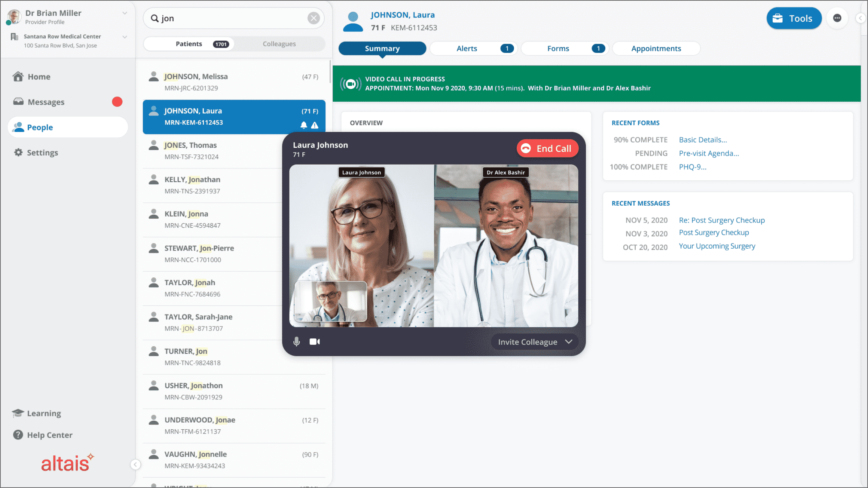Click Dr Brian Miller profile avatar
The height and width of the screenshot is (488, 868).
pos(14,17)
